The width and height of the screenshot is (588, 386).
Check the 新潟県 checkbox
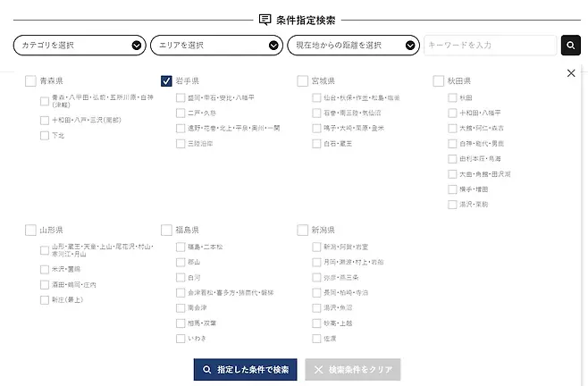coord(303,230)
